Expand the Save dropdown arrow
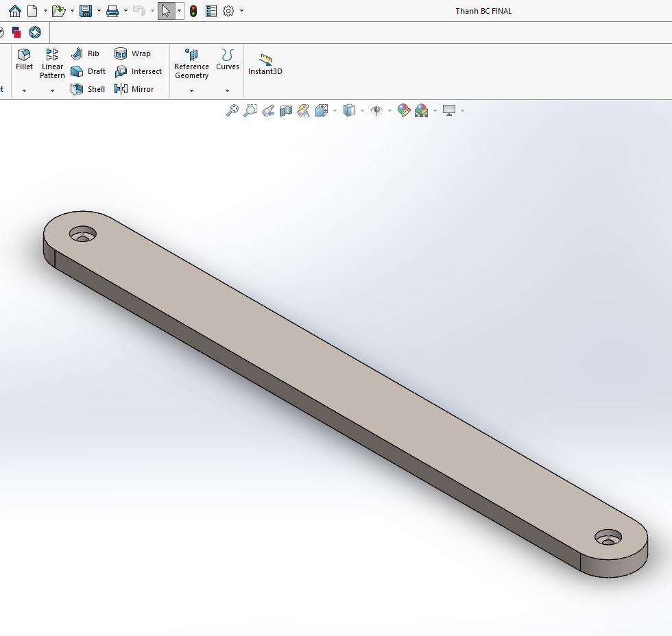Image resolution: width=672 pixels, height=636 pixels. [x=99, y=11]
